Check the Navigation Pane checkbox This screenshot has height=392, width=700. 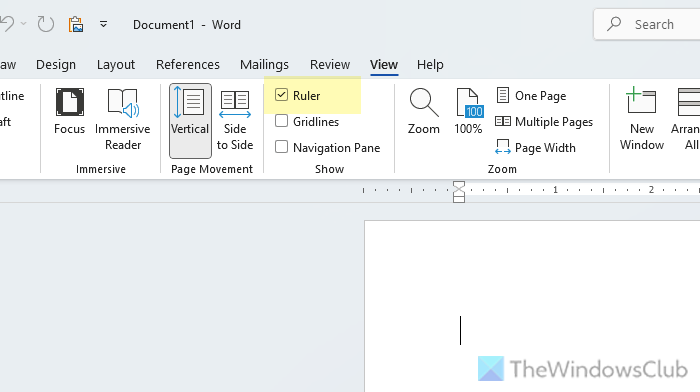click(281, 147)
